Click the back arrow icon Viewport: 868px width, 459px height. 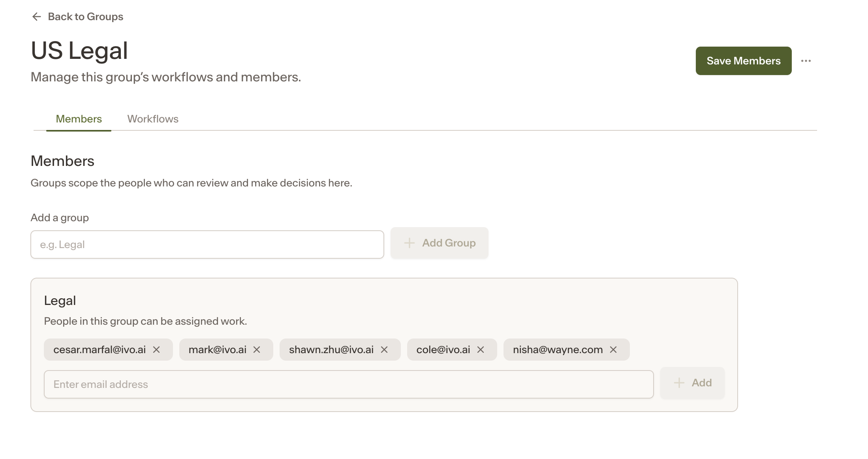[x=37, y=17]
